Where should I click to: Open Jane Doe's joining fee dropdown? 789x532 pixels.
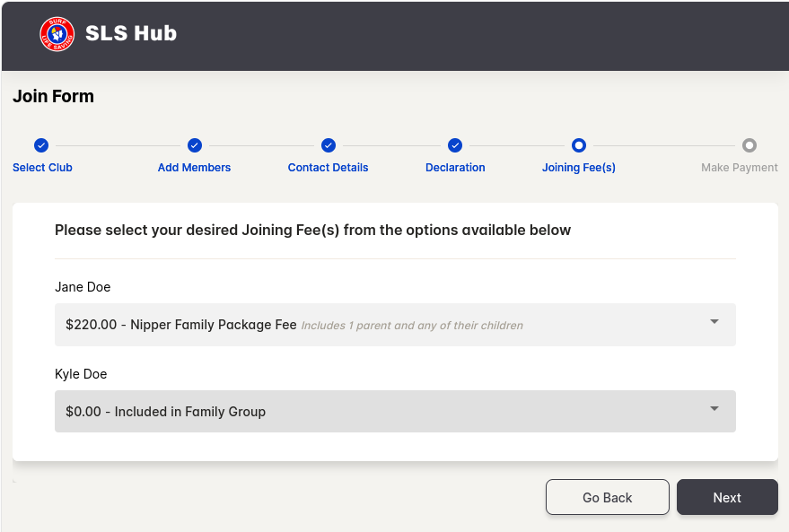[395, 325]
